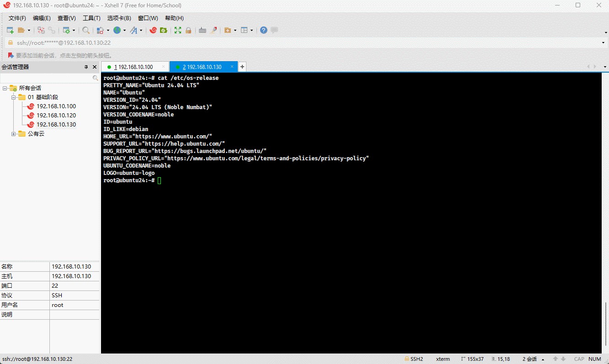
Task: Pin the session manager panel
Action: [x=86, y=67]
